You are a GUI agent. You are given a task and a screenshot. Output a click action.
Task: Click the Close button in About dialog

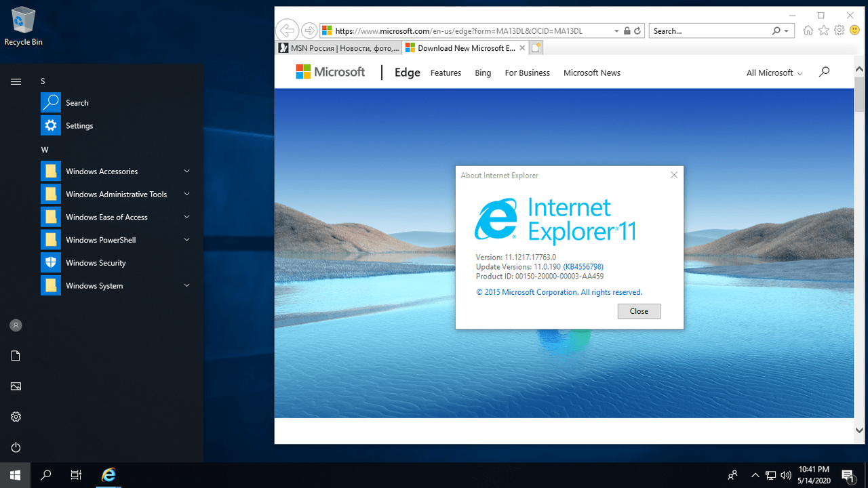tap(639, 311)
